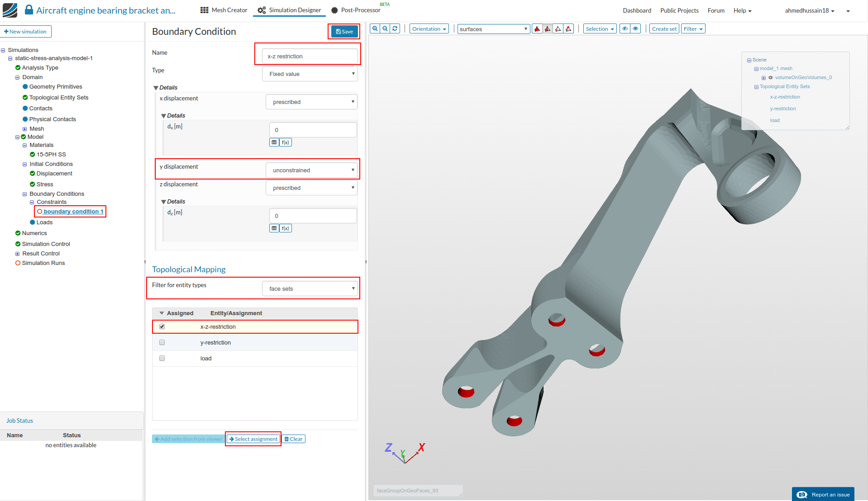Open the boundary condition Type dropdown
Viewport: 868px width, 501px height.
pyautogui.click(x=310, y=74)
